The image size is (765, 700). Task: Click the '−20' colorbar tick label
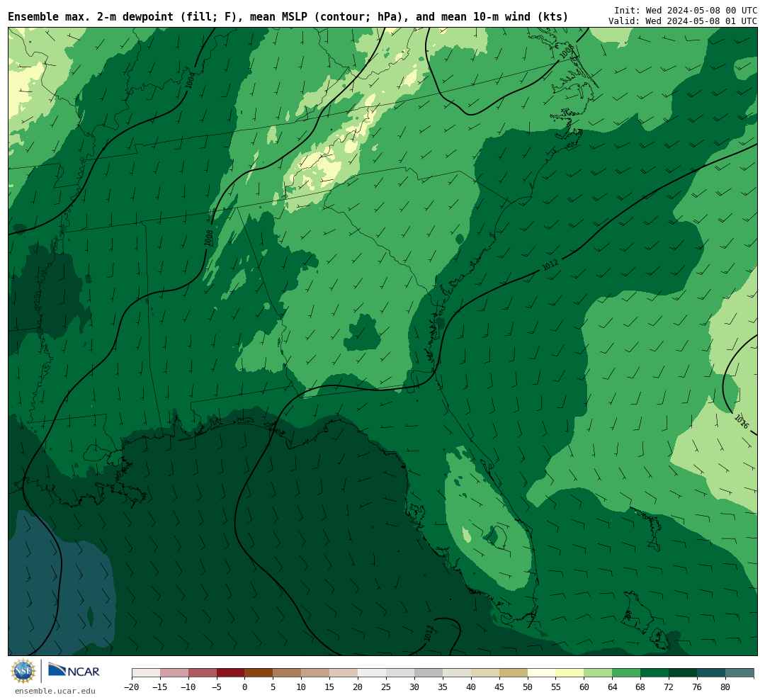click(132, 687)
